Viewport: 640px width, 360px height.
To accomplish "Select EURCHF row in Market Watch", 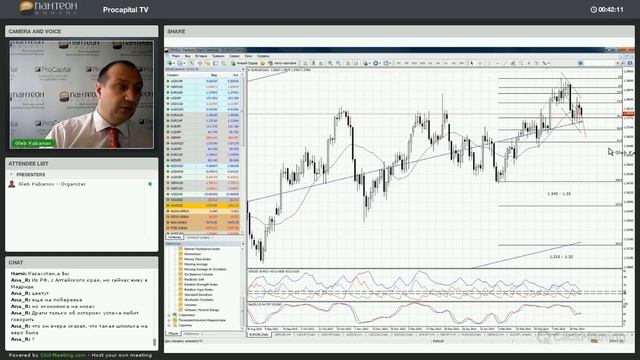I will (x=203, y=121).
